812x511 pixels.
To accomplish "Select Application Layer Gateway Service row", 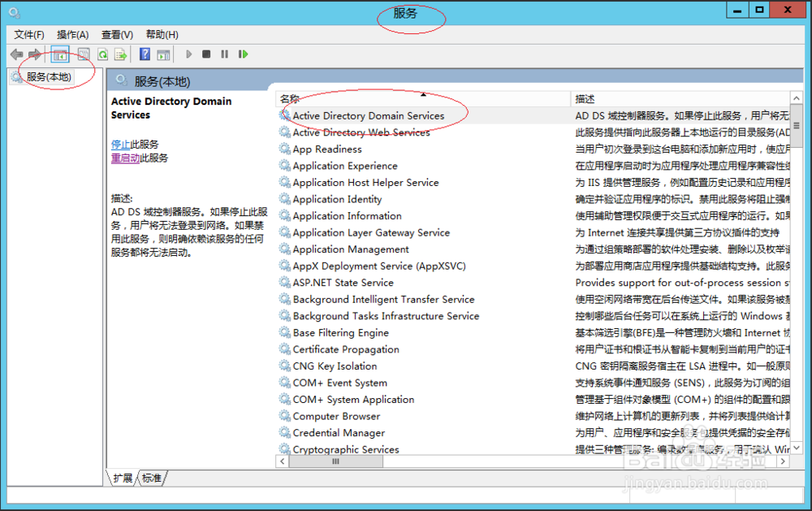I will 533,232.
